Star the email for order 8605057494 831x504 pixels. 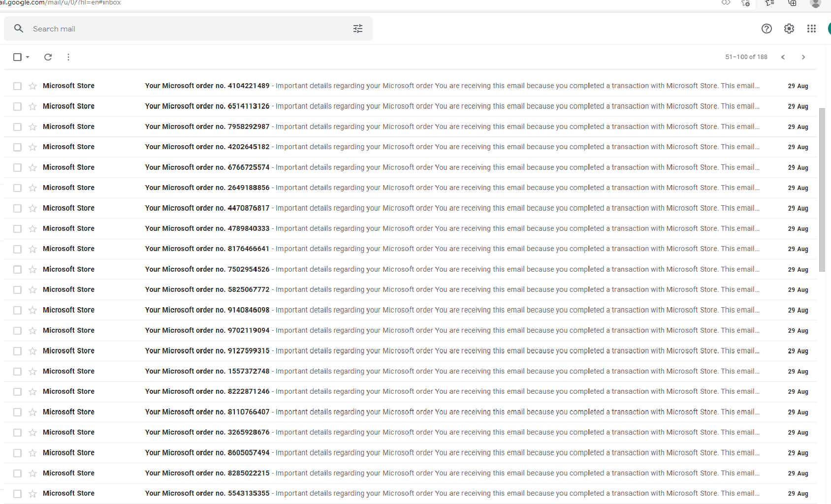coord(32,453)
